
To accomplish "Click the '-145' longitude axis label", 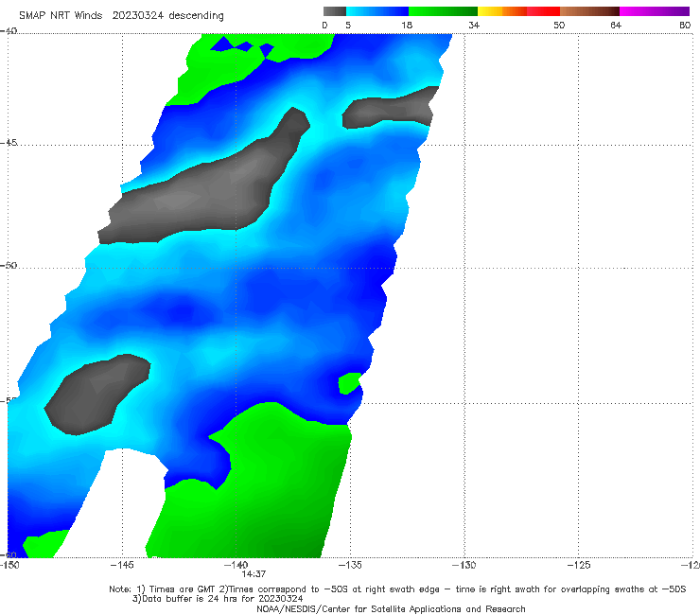I will [122, 565].
